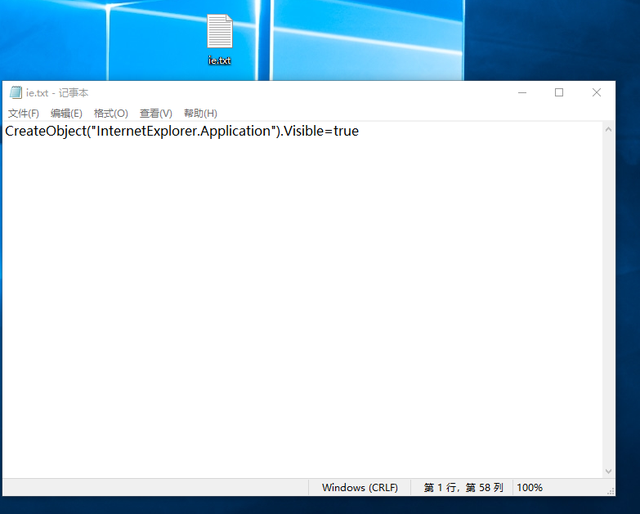Minimize the Notepad window

click(522, 93)
